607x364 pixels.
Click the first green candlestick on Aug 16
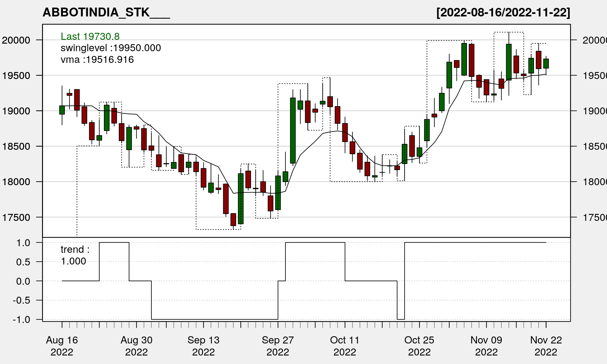62,110
